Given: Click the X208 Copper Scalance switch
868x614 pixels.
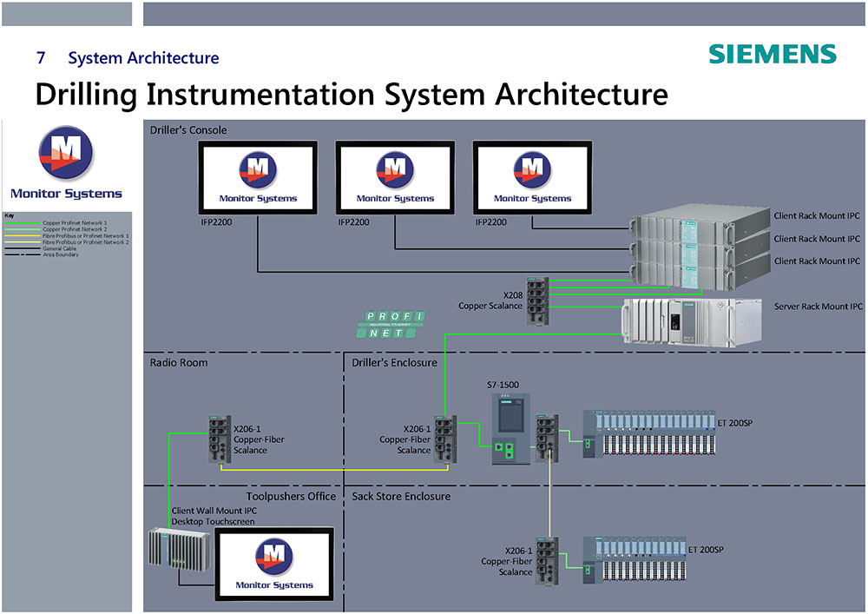Looking at the screenshot, I should 538,295.
